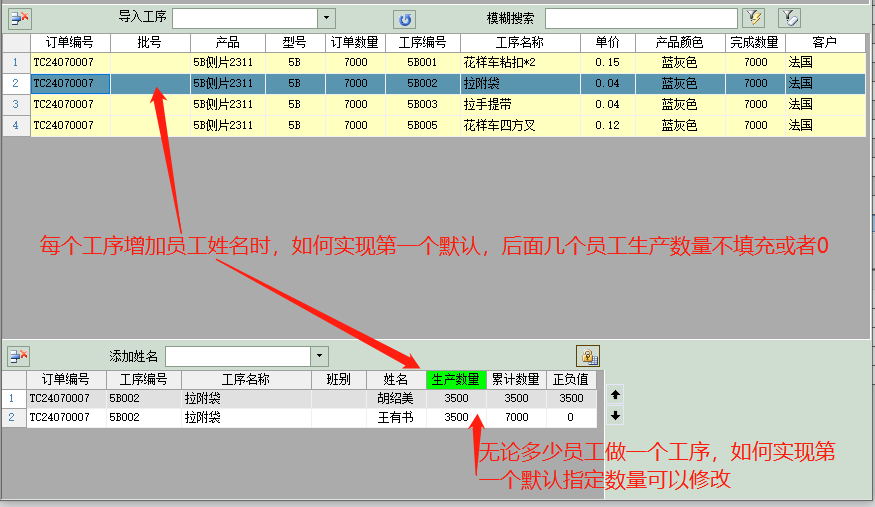The width and height of the screenshot is (875, 507).
Task: Move row down with the down arrow
Action: click(x=615, y=416)
